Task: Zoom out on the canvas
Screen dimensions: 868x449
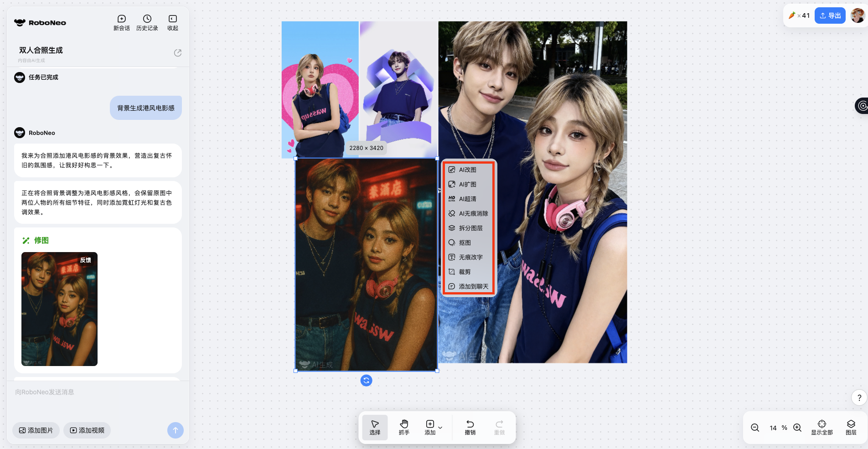Action: (755, 428)
